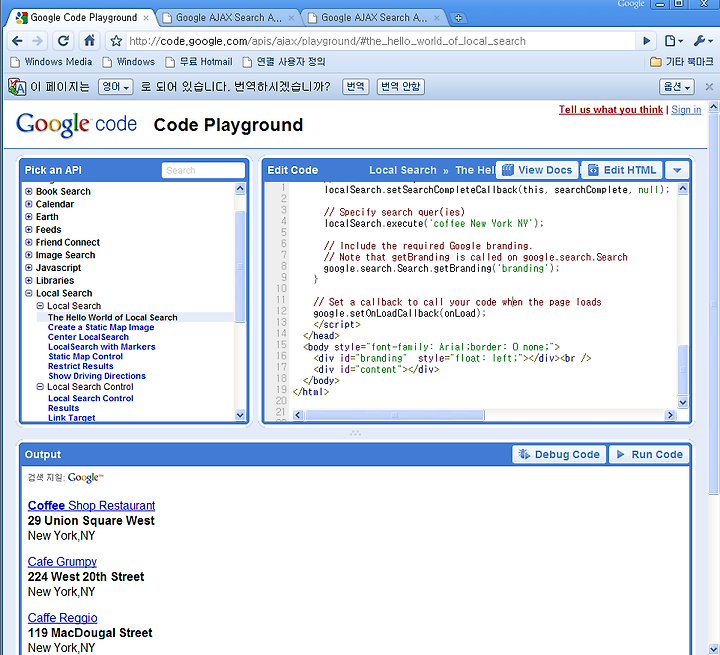
Task: Click the Go arrow beside the address bar
Action: coord(647,41)
